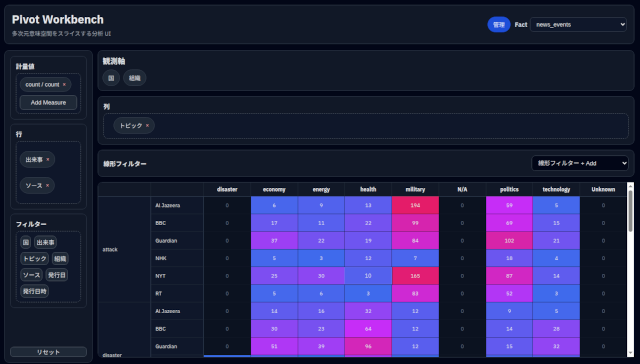Click the 管理 button in the header

pyautogui.click(x=499, y=24)
